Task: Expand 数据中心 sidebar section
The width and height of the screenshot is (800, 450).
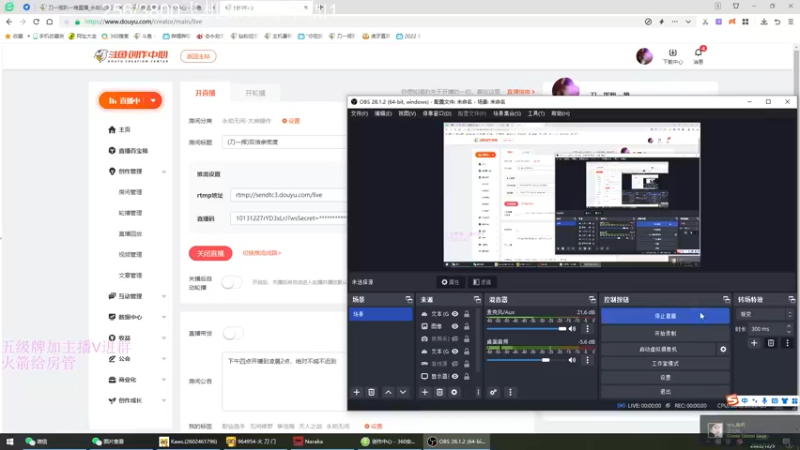Action: click(164, 317)
